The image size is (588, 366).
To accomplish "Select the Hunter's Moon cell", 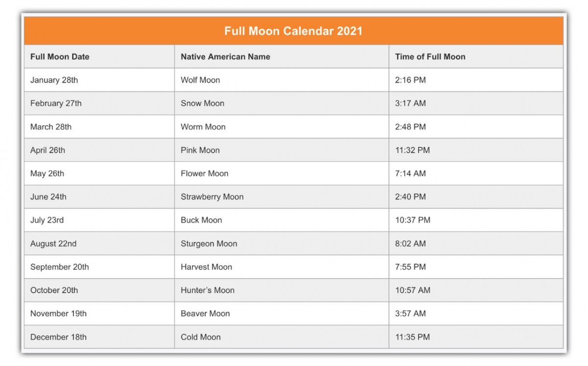I will pyautogui.click(x=208, y=291).
